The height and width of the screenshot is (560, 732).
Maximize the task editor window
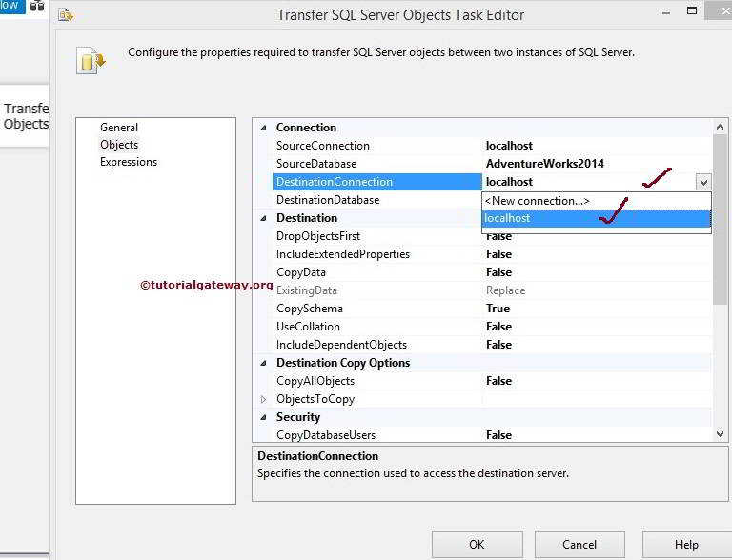pyautogui.click(x=692, y=10)
